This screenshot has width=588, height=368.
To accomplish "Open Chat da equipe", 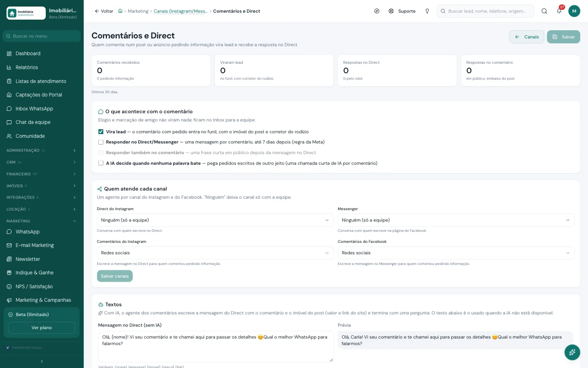I will coord(42,122).
